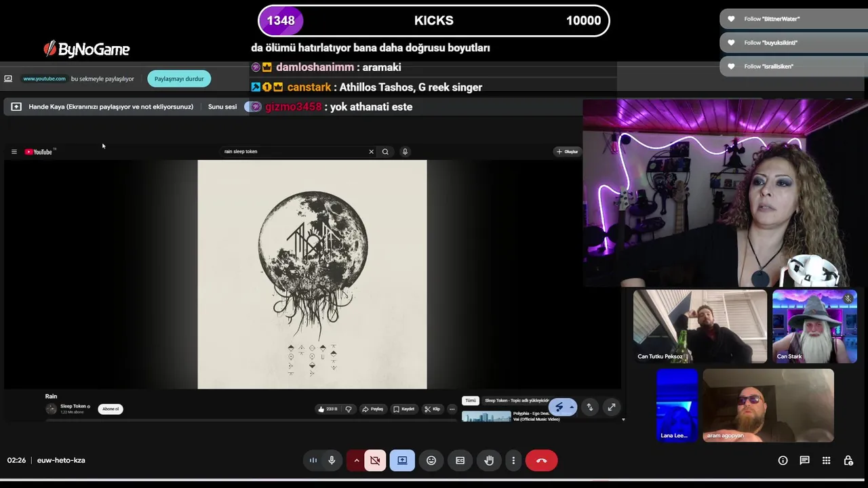Click the euw-heto-kza meeting code

pyautogui.click(x=61, y=460)
